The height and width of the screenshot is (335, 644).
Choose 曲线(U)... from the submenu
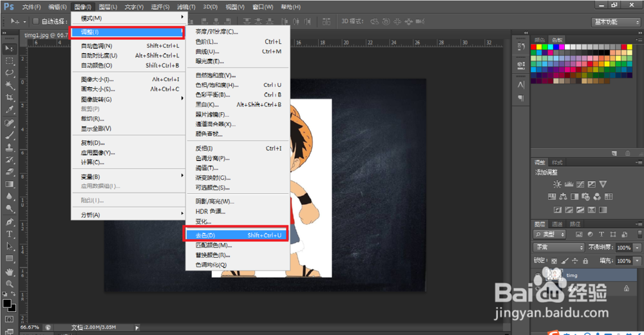[x=238, y=52]
